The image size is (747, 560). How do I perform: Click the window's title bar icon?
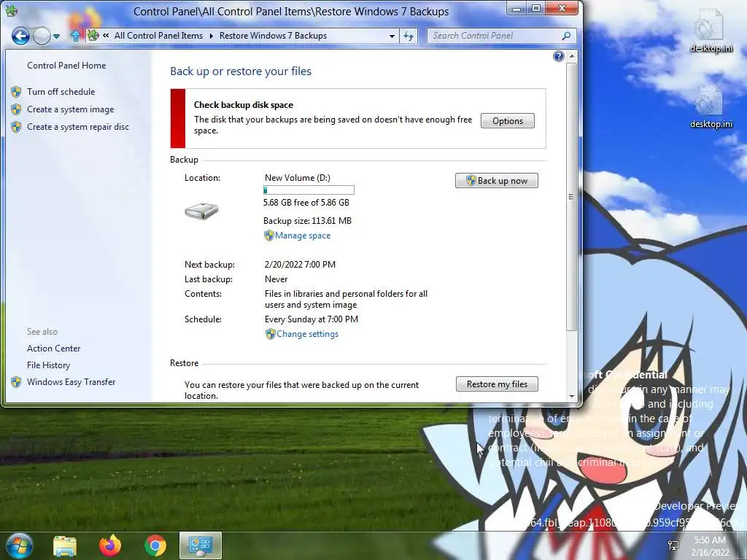pyautogui.click(x=12, y=10)
